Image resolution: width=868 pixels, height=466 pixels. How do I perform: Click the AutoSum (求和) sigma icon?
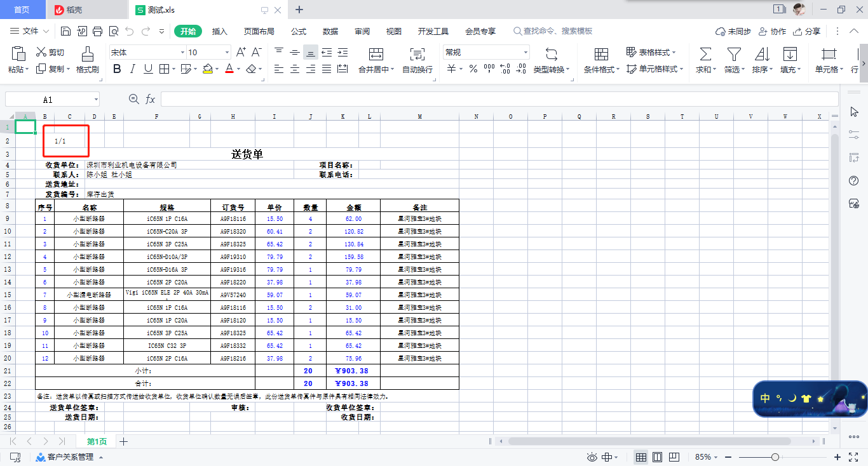click(x=705, y=53)
